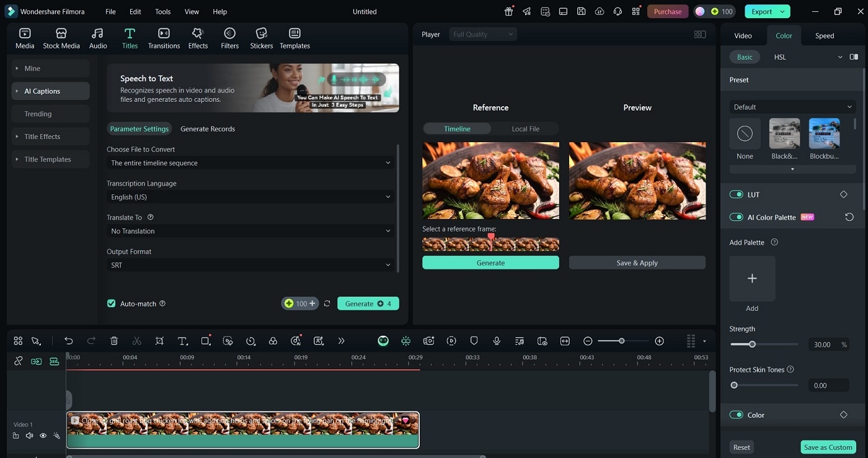Open the Output Format SRT dropdown
The height and width of the screenshot is (458, 868).
click(251, 265)
